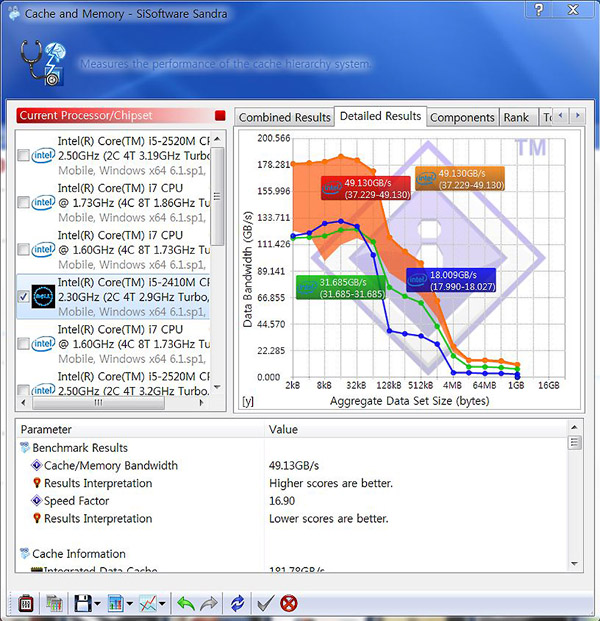This screenshot has width=600, height=621.
Task: Click the parameter table scroll-up arrow
Action: pos(574,427)
